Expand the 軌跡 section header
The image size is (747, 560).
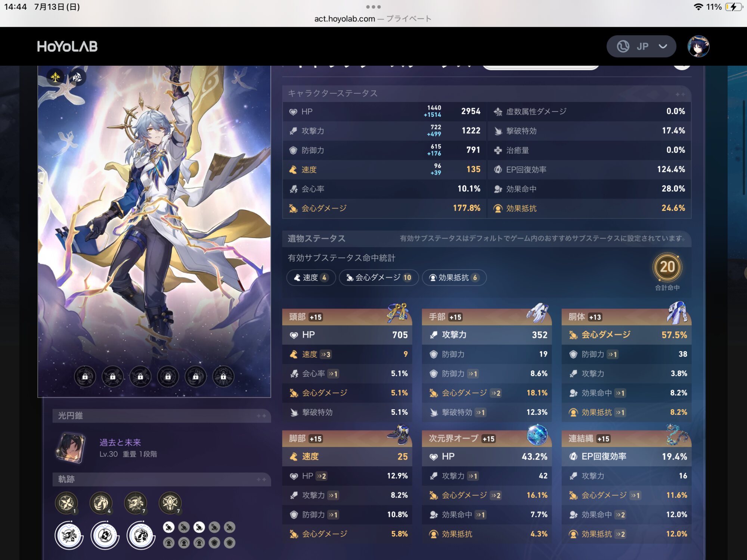(x=161, y=479)
